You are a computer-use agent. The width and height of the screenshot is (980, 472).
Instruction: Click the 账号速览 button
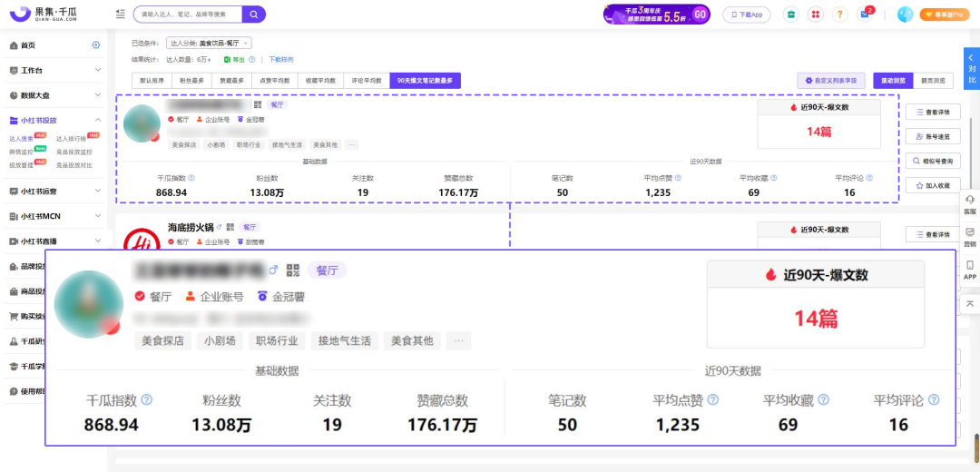point(933,136)
